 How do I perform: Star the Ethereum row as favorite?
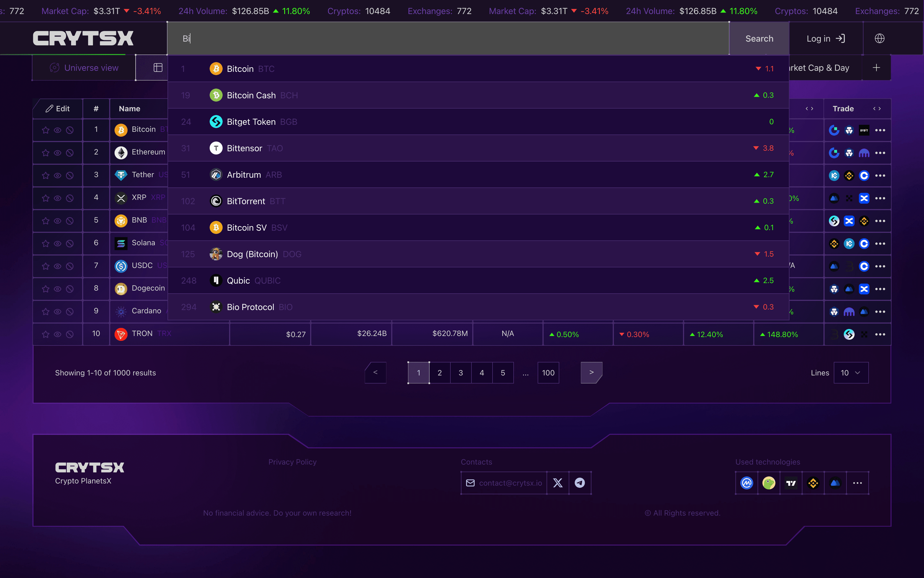45,153
